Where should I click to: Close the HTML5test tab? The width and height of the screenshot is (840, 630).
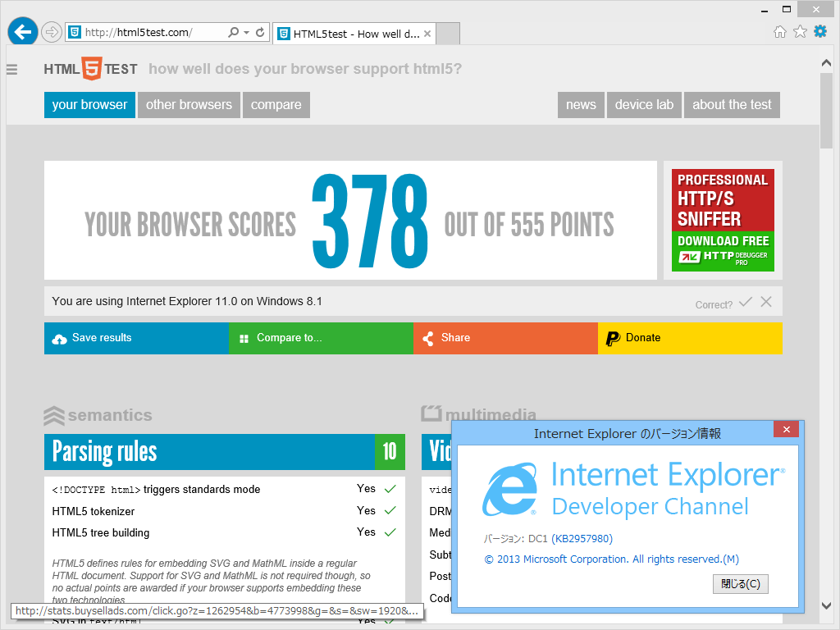tap(427, 34)
